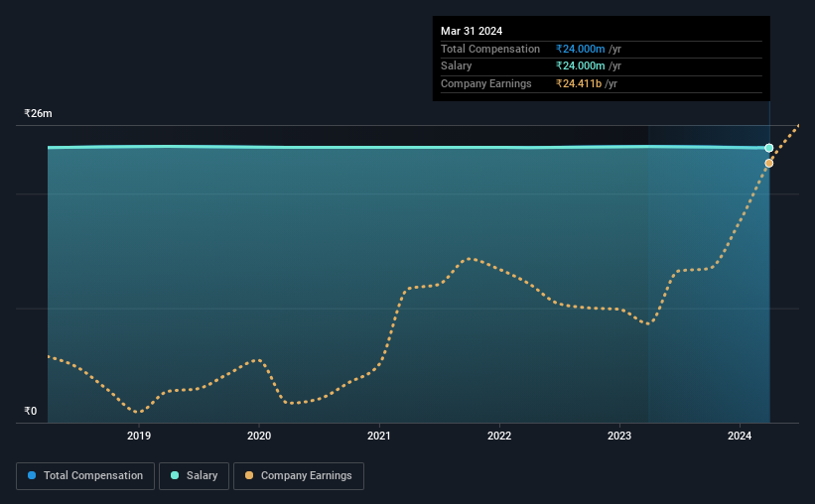Click the teal Salary legend dot

coord(175,475)
